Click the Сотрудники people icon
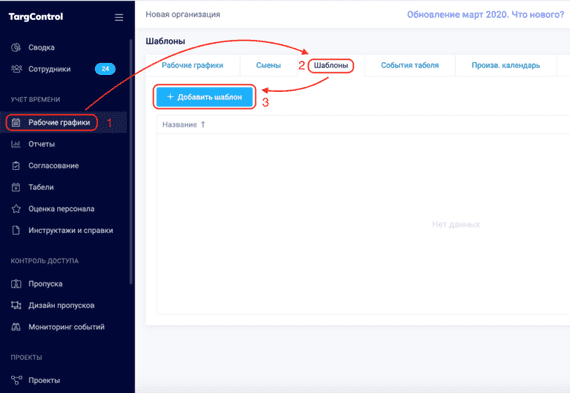The width and height of the screenshot is (570, 393). click(16, 69)
